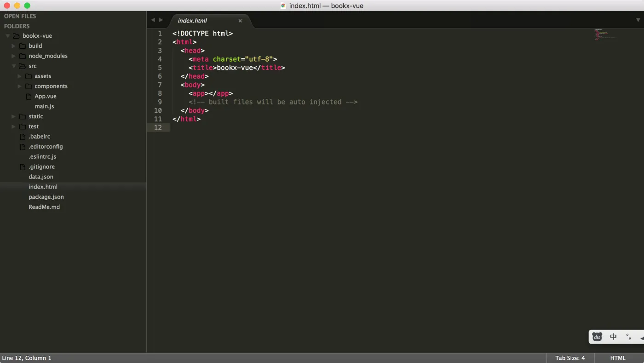644x363 pixels.
Task: Click the static folder icon
Action: [x=23, y=116]
